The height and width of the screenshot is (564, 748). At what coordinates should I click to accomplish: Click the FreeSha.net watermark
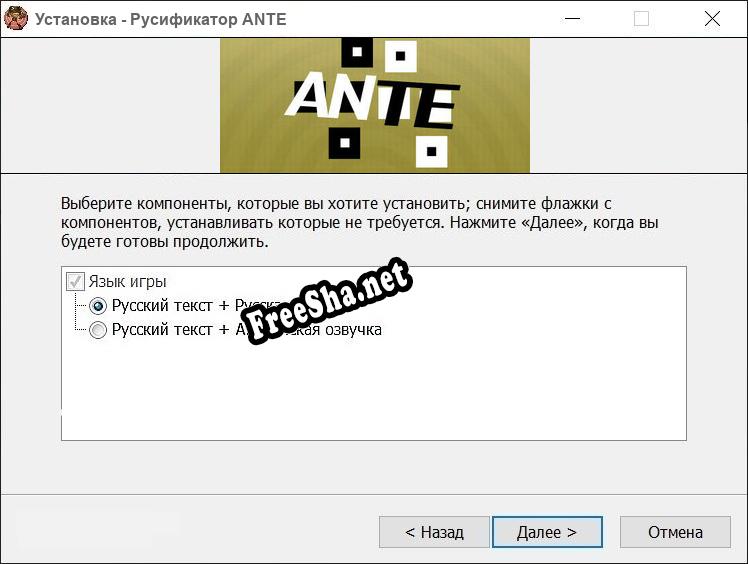(x=326, y=300)
